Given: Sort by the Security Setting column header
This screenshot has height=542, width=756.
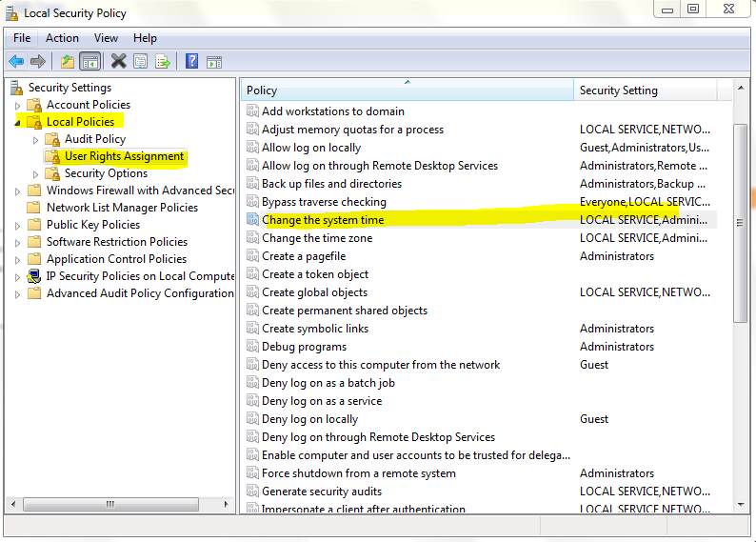Looking at the screenshot, I should pos(646,90).
